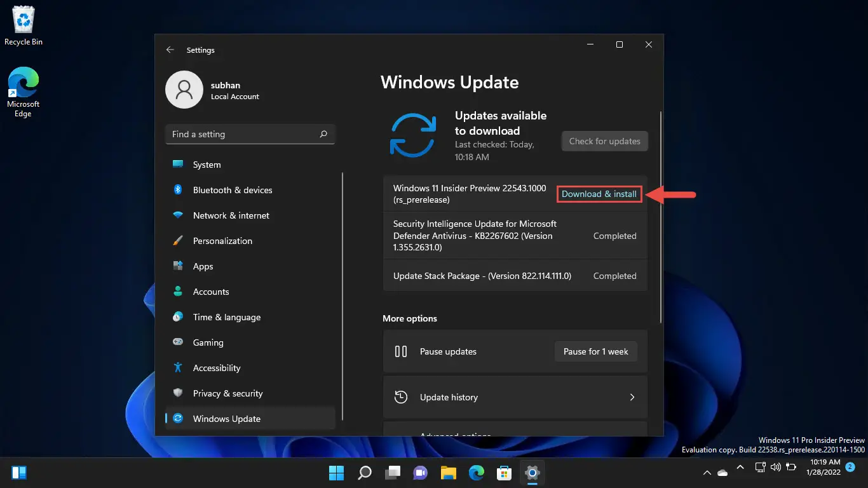
Task: Click the sync arrows update status icon
Action: [413, 135]
